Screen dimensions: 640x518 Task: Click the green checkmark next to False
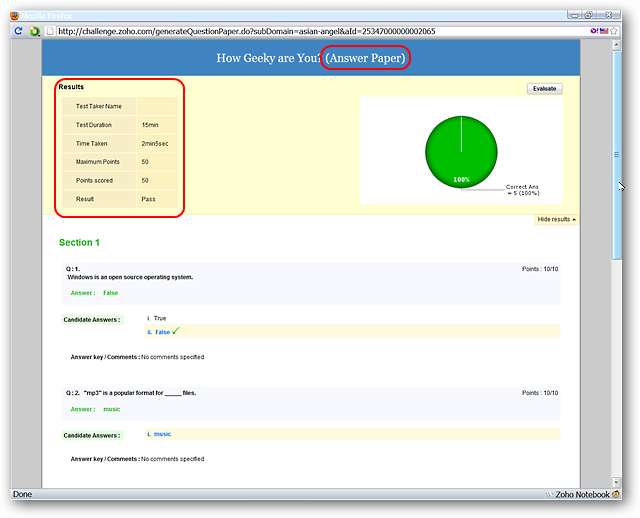pyautogui.click(x=176, y=331)
